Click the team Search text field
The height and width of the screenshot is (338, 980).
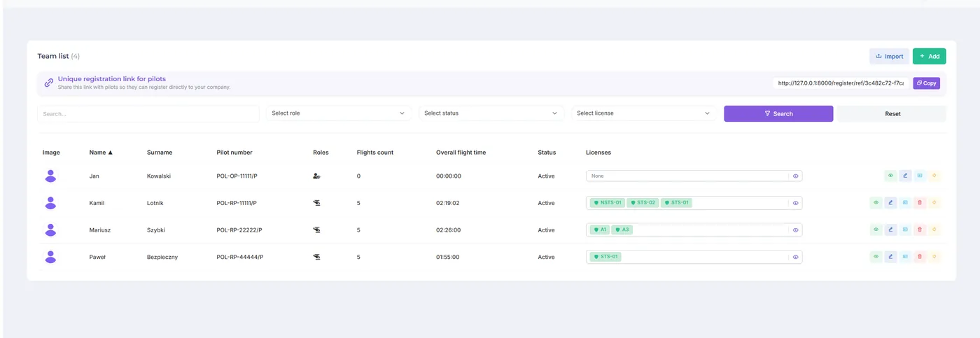pyautogui.click(x=148, y=113)
